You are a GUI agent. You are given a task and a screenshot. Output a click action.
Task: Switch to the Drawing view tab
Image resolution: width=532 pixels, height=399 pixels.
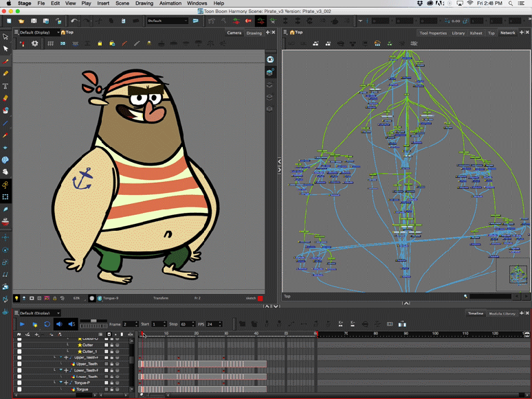254,33
